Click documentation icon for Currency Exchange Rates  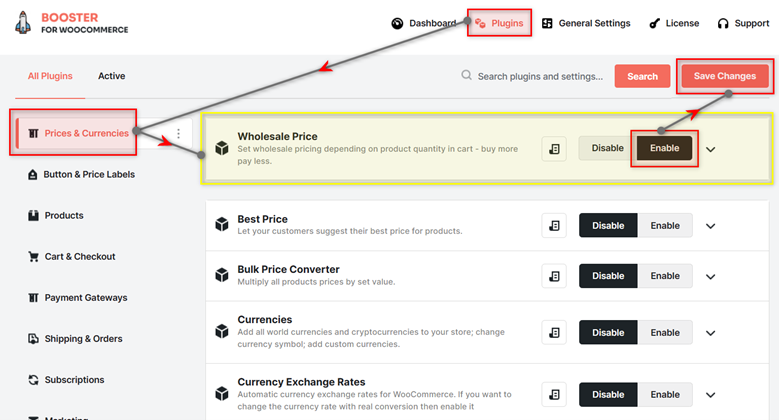tap(554, 395)
